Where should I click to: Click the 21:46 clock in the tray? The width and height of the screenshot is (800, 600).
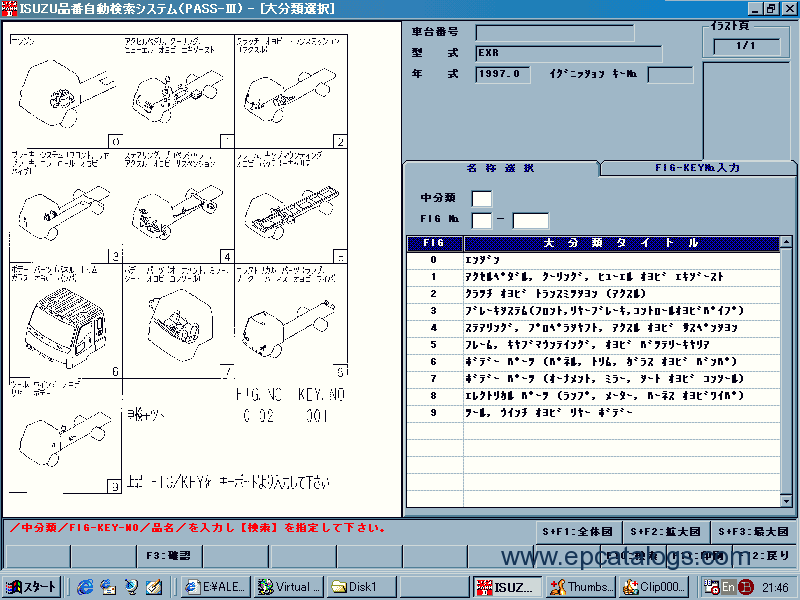776,587
